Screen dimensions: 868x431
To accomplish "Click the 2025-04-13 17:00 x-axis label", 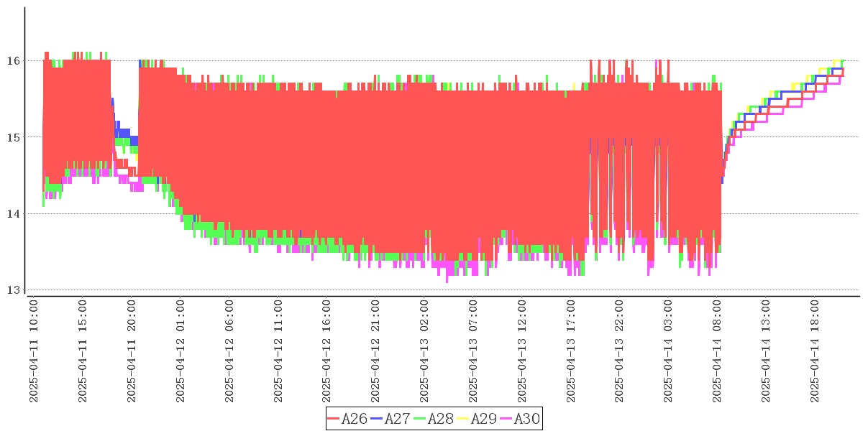I will point(572,351).
